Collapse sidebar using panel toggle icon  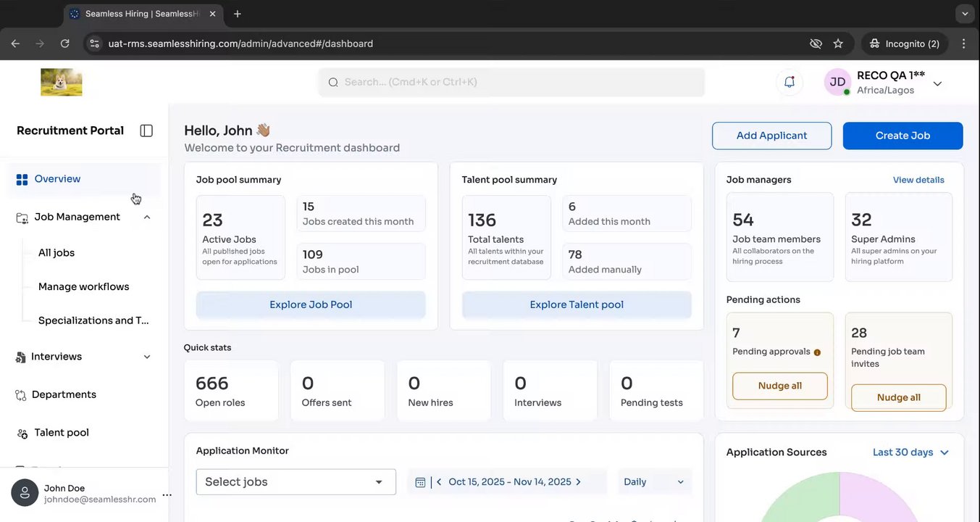[x=146, y=130]
